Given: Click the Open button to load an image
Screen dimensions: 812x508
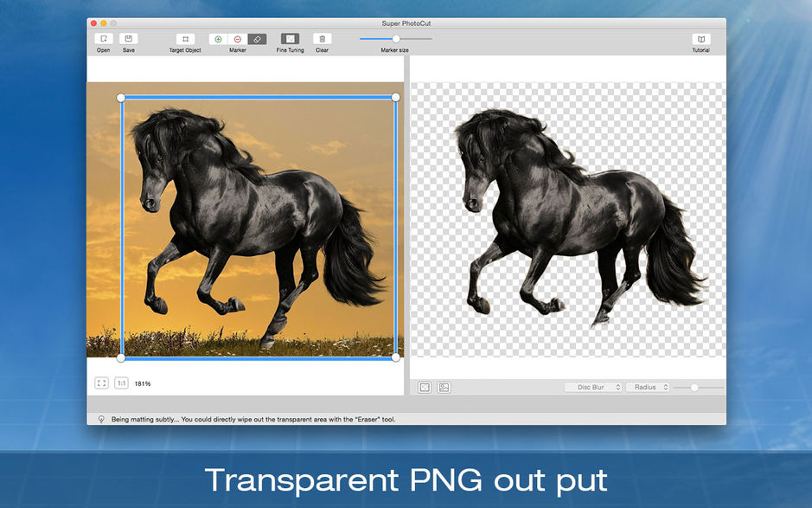Looking at the screenshot, I should [x=103, y=39].
